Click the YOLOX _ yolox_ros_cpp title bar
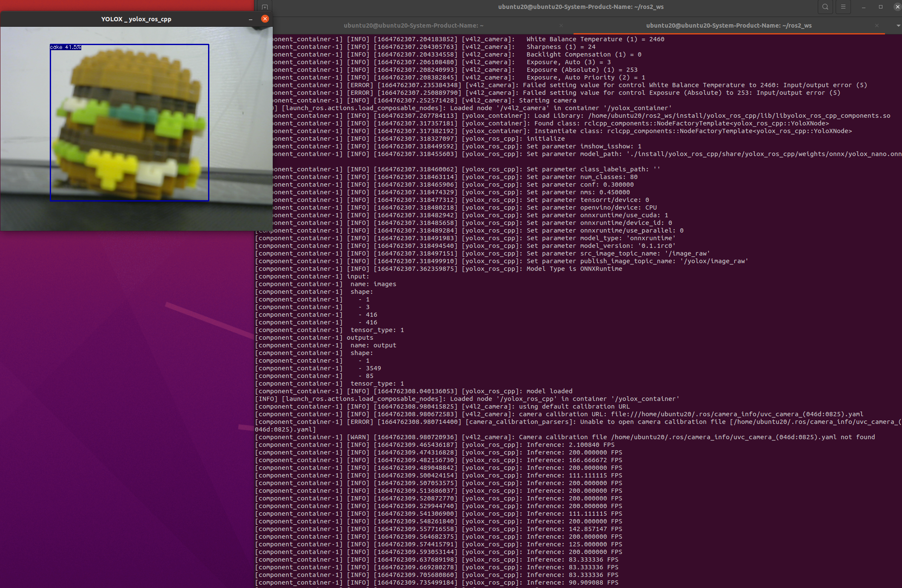The width and height of the screenshot is (902, 588). 136,19
